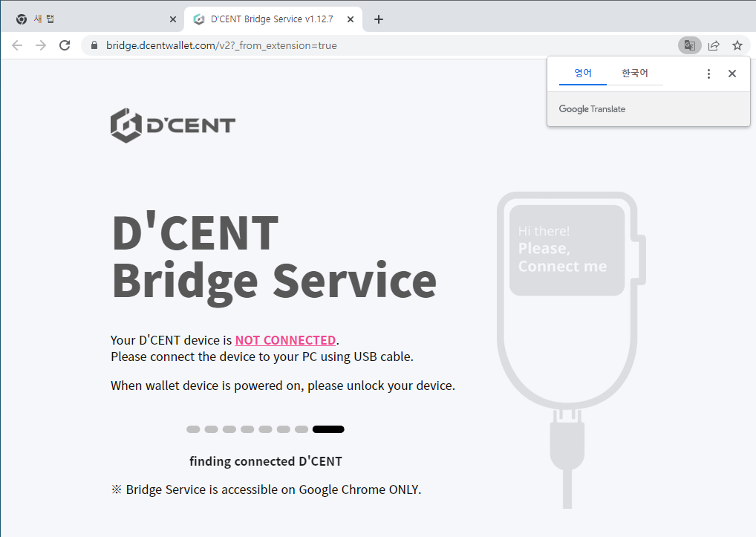Screen dimensions: 756x537
Task: Reload the Bridge Service page
Action: coord(65,45)
